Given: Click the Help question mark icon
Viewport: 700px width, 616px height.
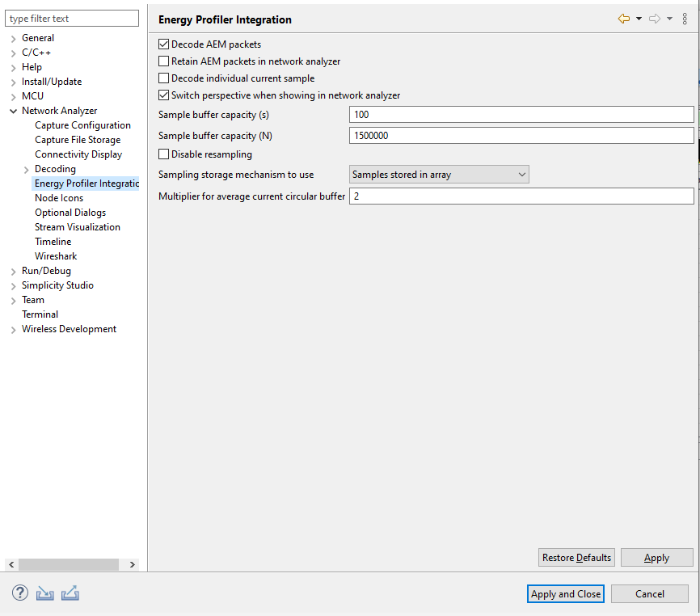Looking at the screenshot, I should 19,593.
